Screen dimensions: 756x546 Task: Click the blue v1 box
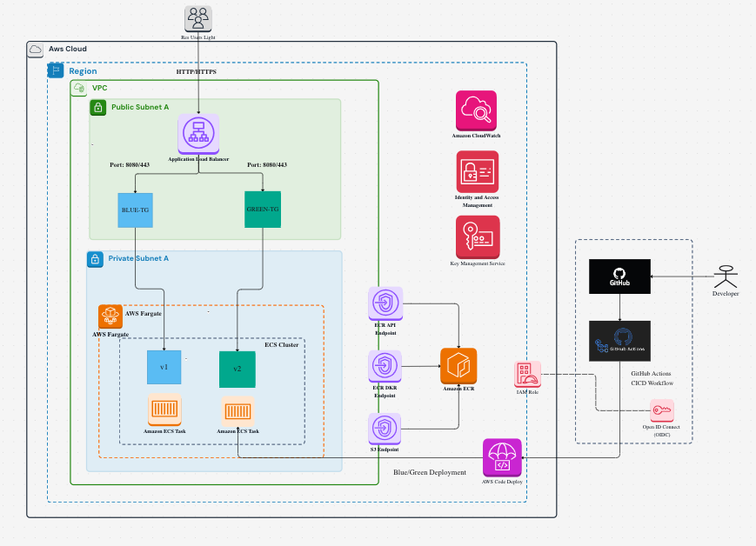[x=164, y=367]
